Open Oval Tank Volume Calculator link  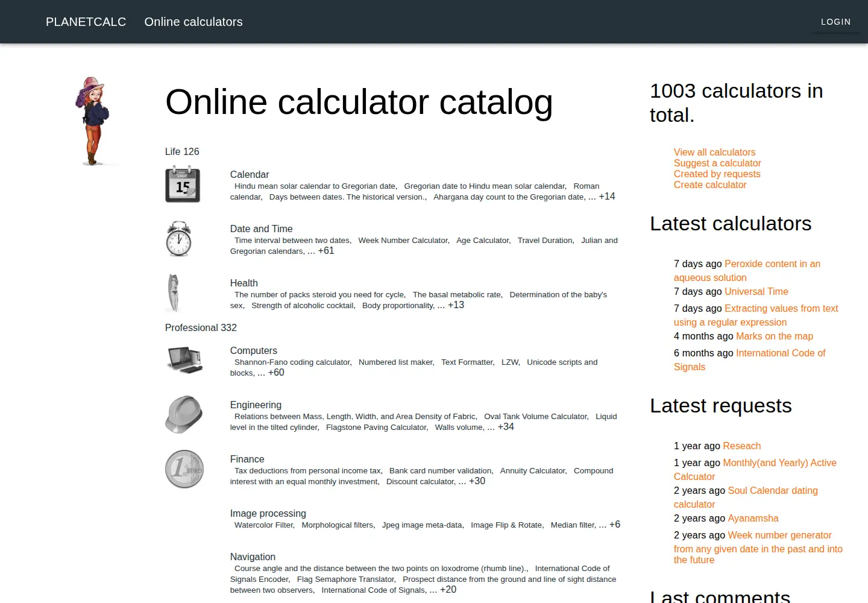[x=536, y=417]
